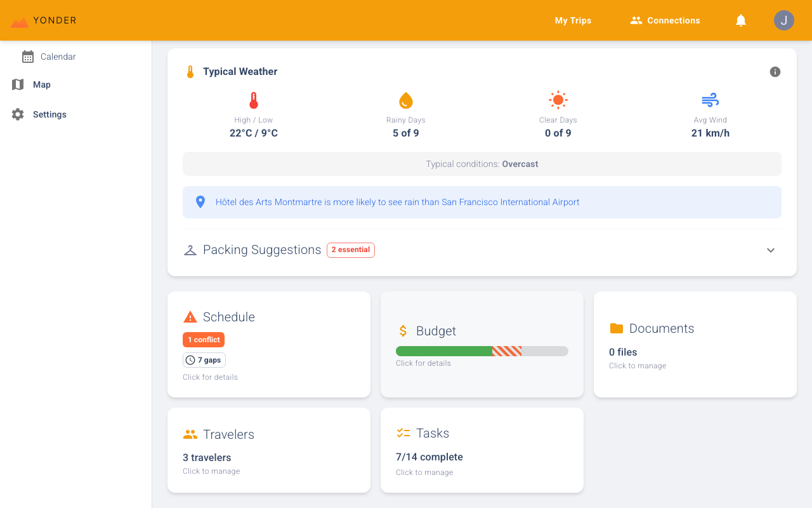Go to My Trips
Image resolution: width=812 pixels, height=508 pixels.
573,20
